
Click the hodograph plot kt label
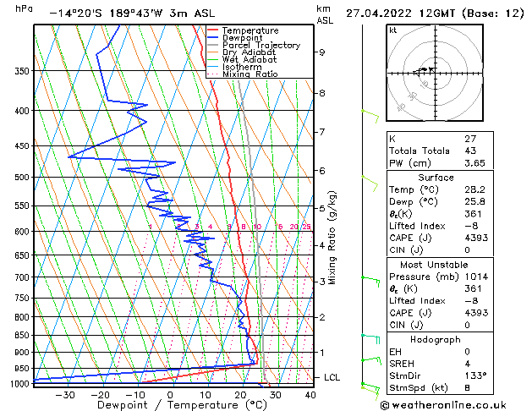pyautogui.click(x=393, y=30)
